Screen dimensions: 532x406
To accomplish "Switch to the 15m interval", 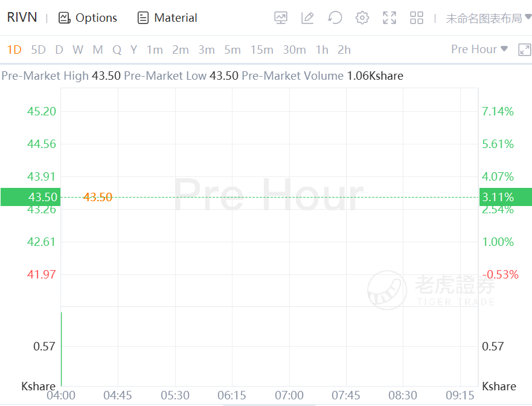I will click(261, 50).
